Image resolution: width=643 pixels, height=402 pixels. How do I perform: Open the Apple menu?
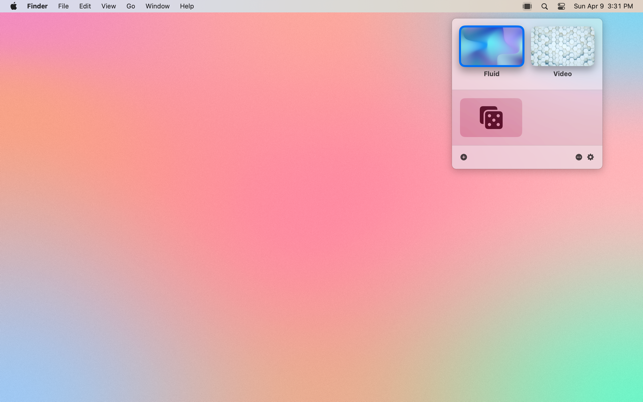[14, 6]
